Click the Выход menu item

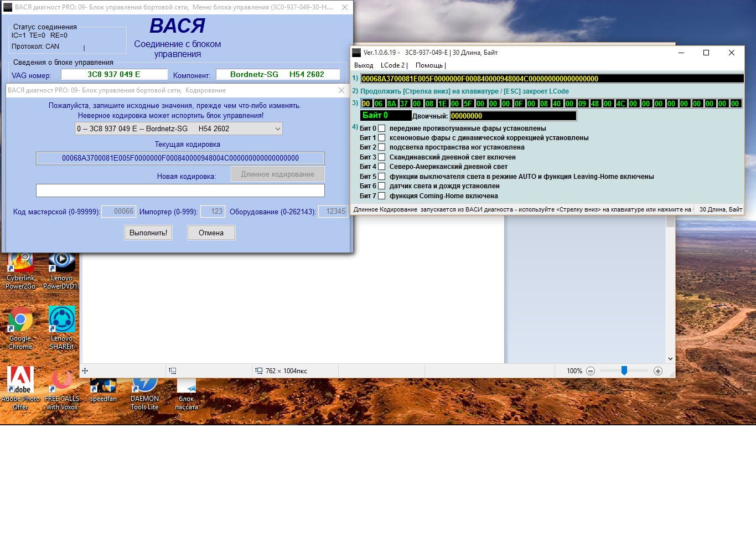click(364, 65)
